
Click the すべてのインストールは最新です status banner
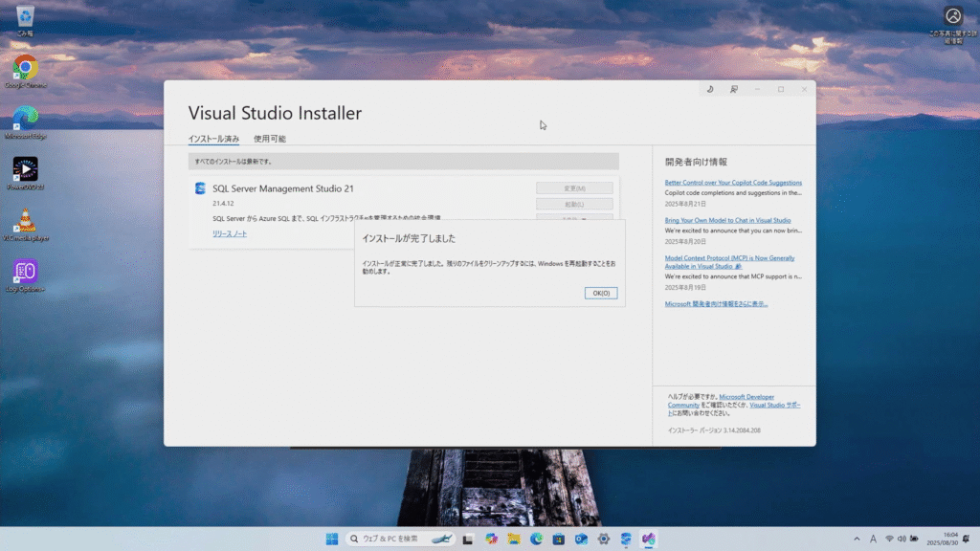(404, 161)
